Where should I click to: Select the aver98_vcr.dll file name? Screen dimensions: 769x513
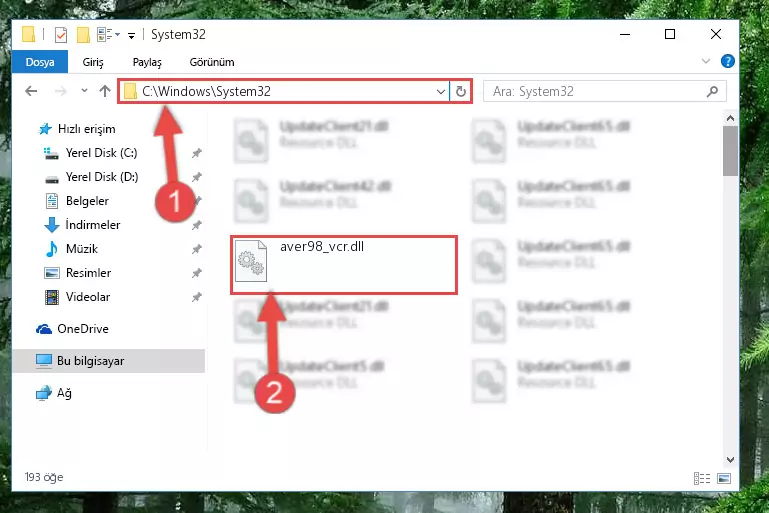pos(322,247)
